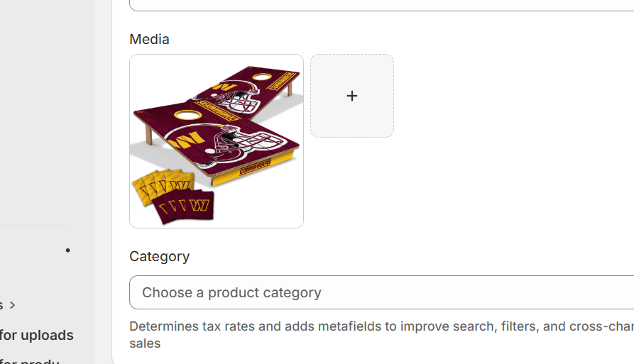634x364 pixels.
Task: Click the yellow bean bags in product photo
Action: [x=162, y=185]
